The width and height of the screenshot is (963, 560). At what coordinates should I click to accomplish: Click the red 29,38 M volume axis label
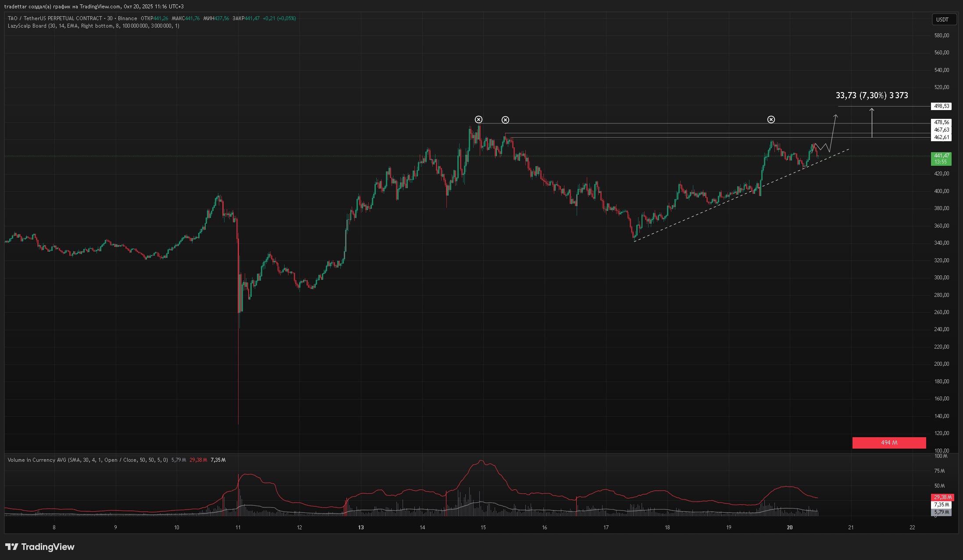942,497
